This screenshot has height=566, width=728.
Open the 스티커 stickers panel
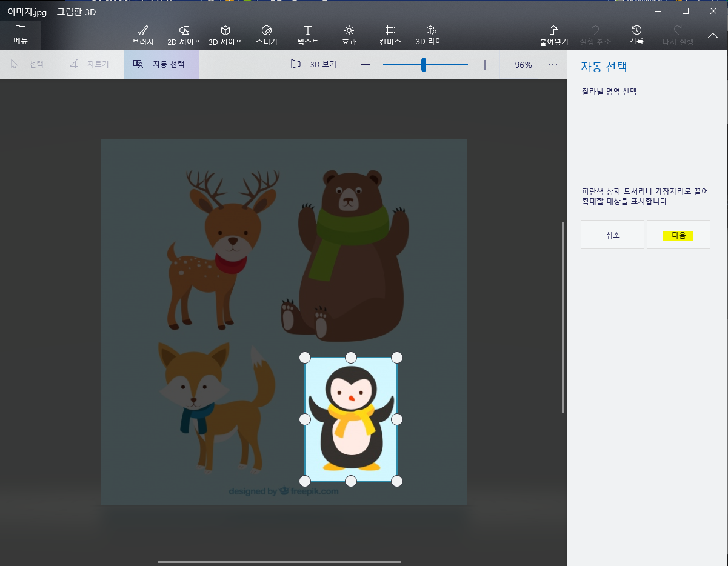point(267,35)
